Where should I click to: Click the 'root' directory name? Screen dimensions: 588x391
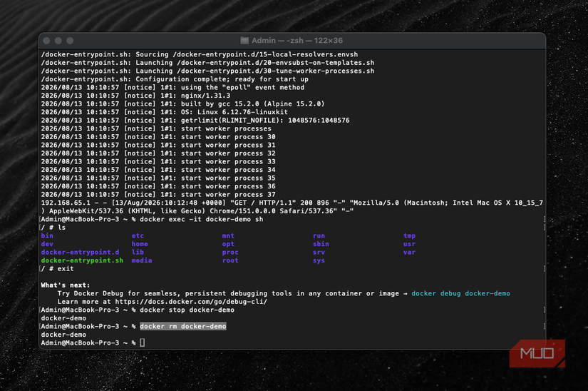(230, 260)
